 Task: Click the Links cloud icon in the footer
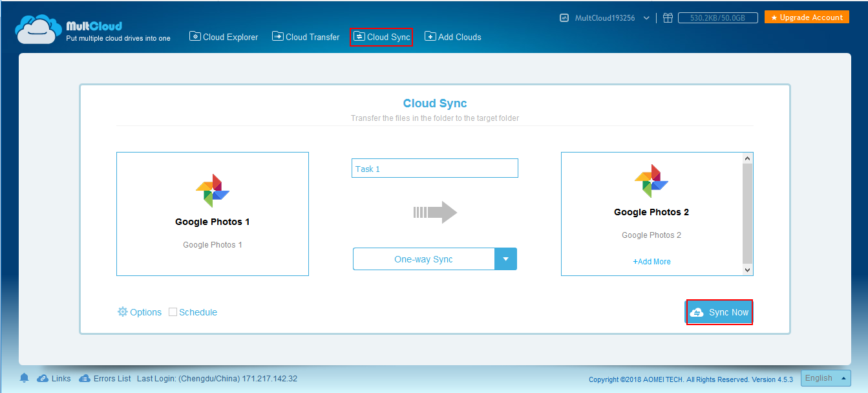(x=43, y=378)
